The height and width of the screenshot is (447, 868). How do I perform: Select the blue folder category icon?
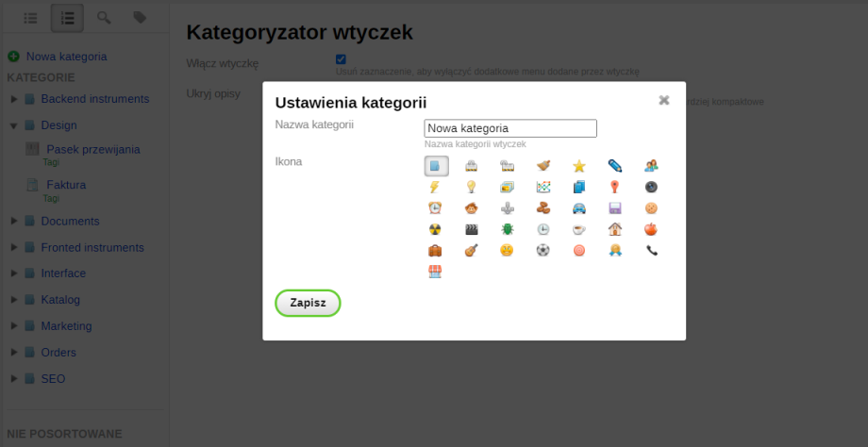point(436,166)
